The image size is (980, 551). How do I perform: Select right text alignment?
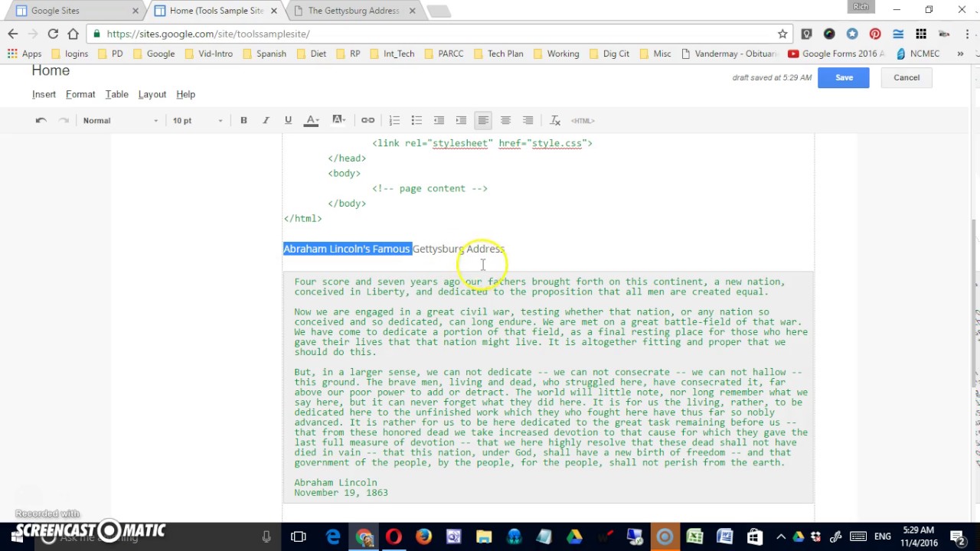point(528,120)
